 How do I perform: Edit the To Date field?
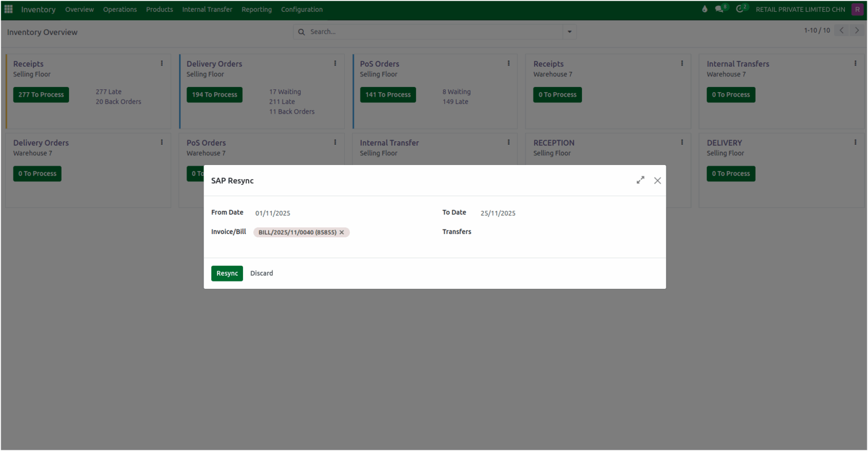[569, 213]
